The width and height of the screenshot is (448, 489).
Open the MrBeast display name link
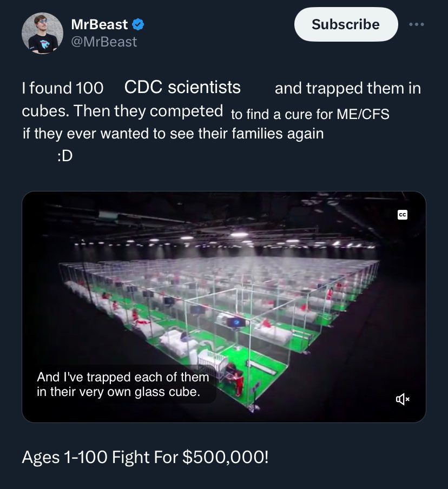tap(100, 24)
